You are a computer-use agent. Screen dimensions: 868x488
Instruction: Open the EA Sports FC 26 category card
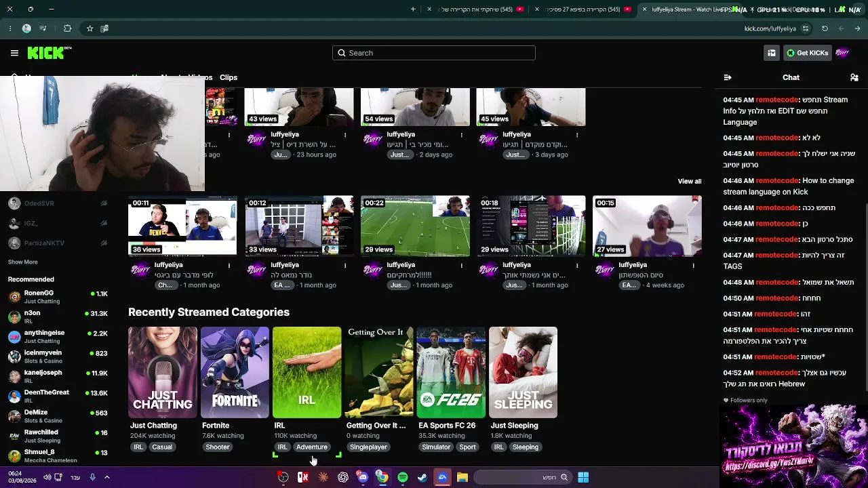(451, 372)
